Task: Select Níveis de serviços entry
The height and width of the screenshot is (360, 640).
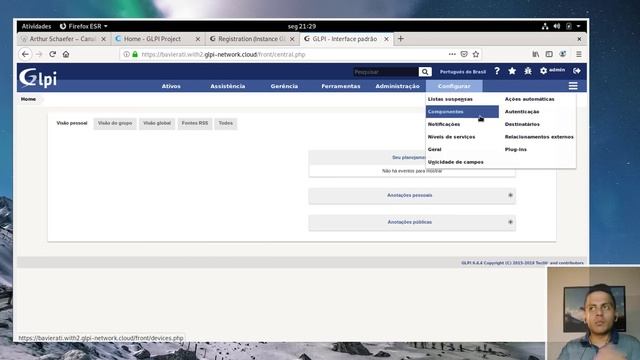Action: (x=451, y=137)
